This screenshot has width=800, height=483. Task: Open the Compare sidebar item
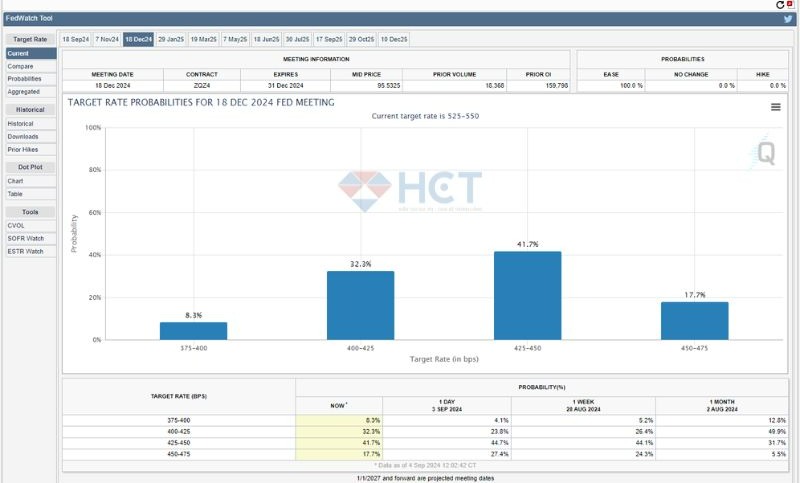tap(31, 66)
